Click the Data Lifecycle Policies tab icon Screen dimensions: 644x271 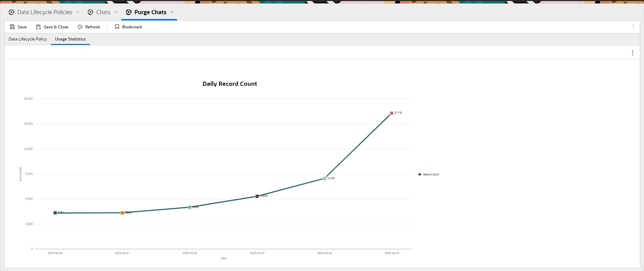coord(11,12)
